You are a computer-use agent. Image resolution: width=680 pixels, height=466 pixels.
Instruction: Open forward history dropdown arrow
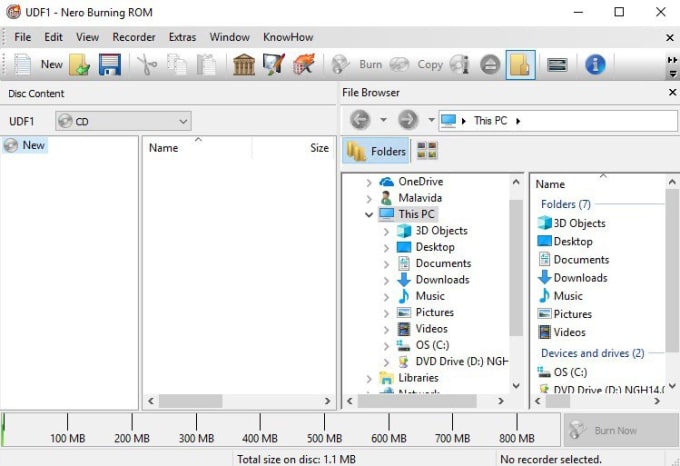[431, 120]
